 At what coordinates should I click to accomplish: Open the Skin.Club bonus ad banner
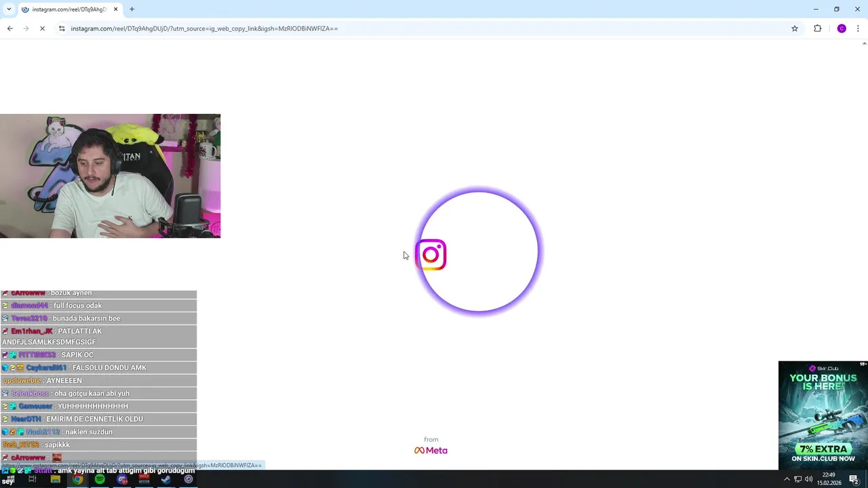click(x=823, y=415)
